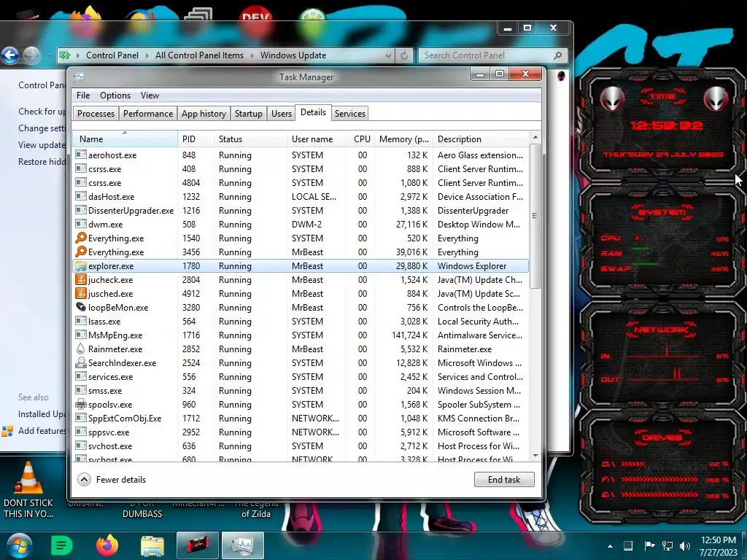Click the jusched.exe Java icon
Screen dimensions: 747x560
pyautogui.click(x=80, y=293)
